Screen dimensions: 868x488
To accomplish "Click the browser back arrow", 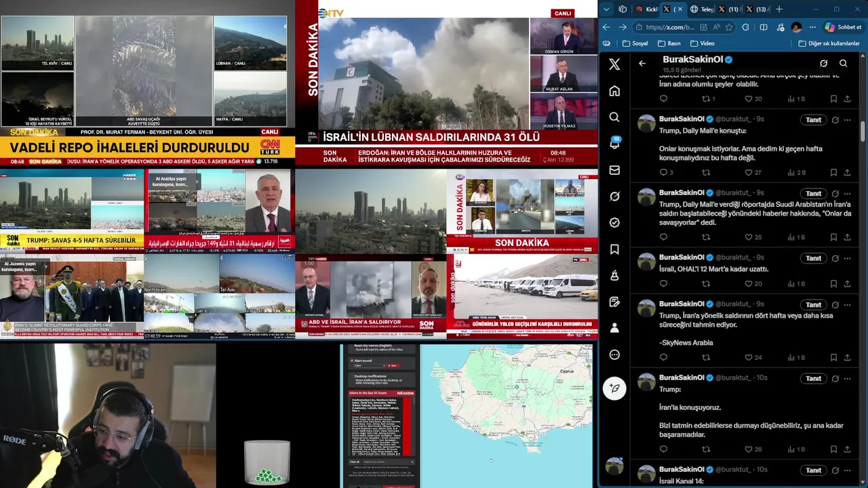I will coord(606,27).
